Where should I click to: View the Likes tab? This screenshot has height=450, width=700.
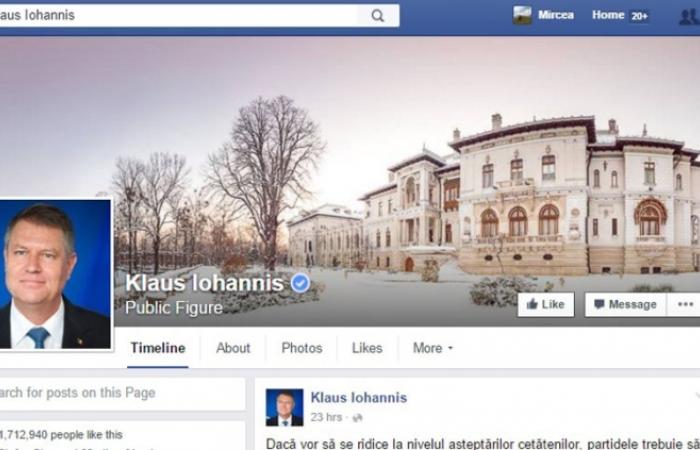367,348
